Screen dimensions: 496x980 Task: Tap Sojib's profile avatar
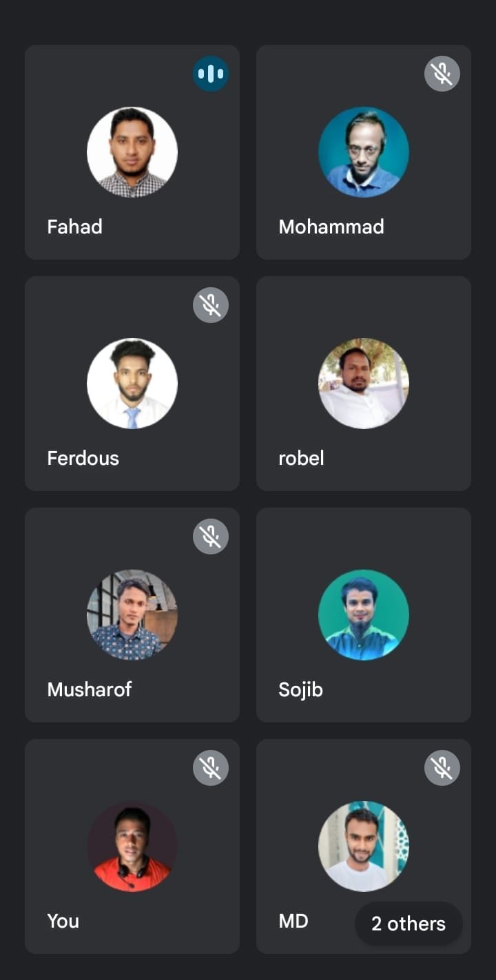click(364, 615)
